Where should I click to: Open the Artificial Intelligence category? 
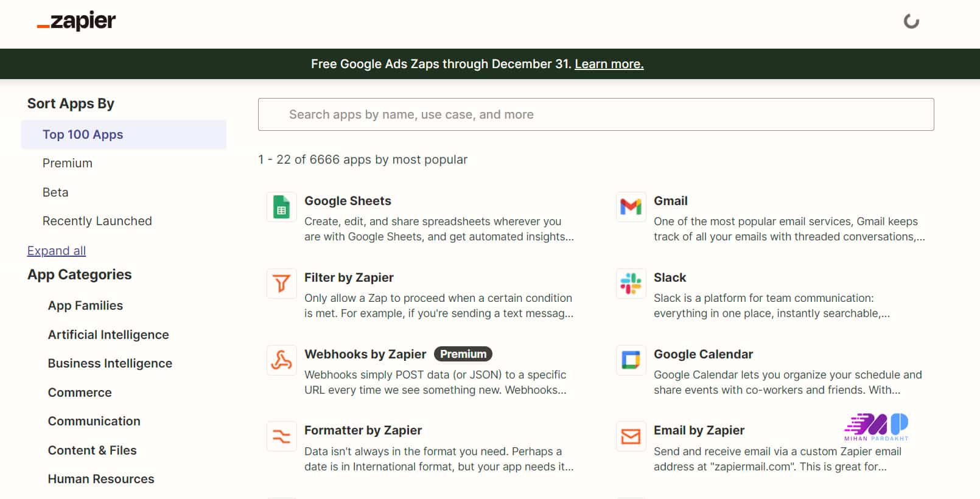[x=108, y=335]
